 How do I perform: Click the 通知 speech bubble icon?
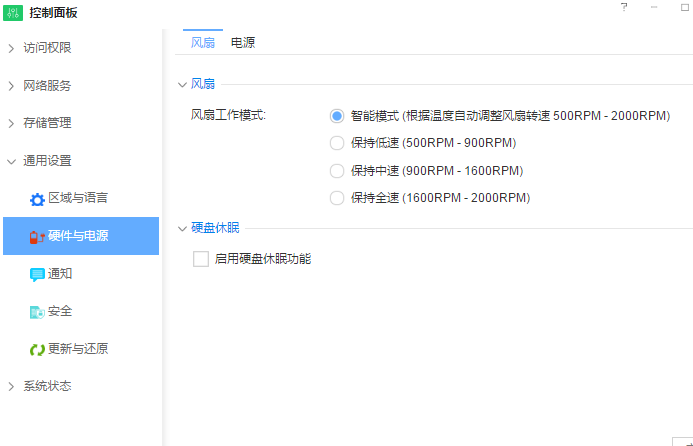click(37, 274)
